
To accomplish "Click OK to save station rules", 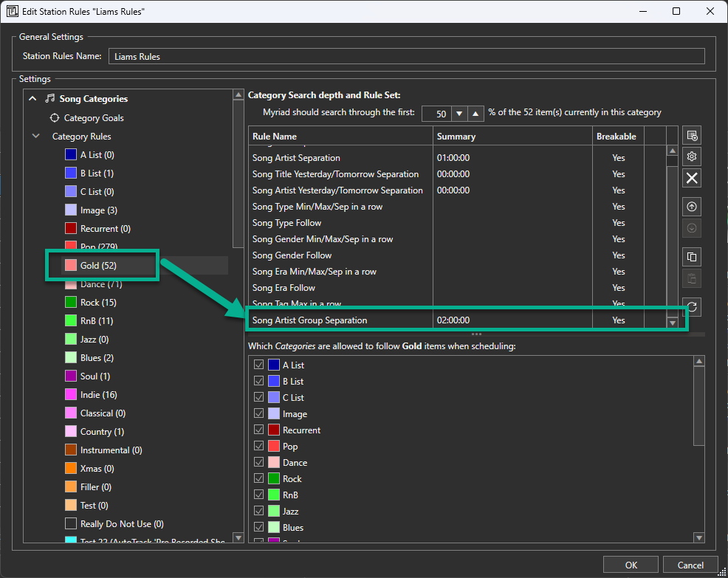I will coord(631,565).
